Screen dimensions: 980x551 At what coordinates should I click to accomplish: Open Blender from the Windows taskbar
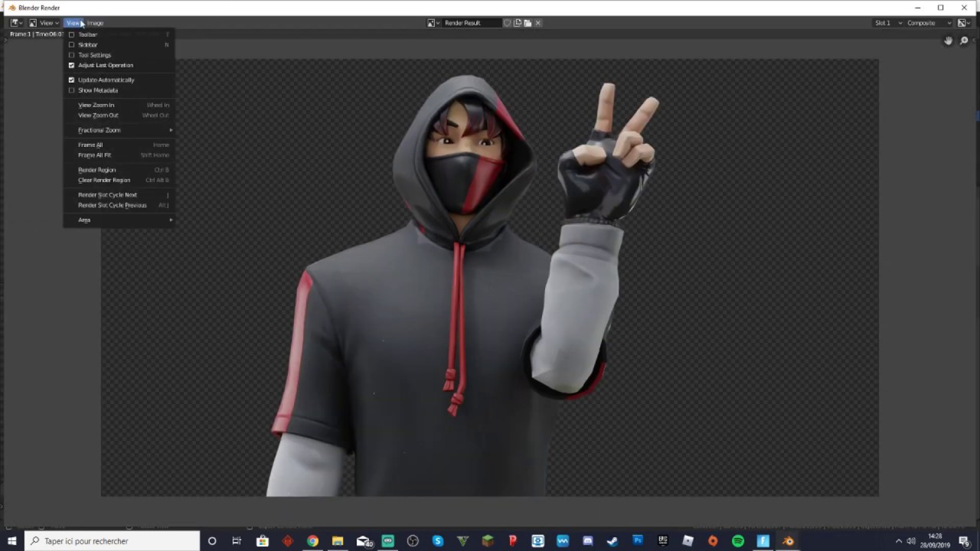pos(788,541)
